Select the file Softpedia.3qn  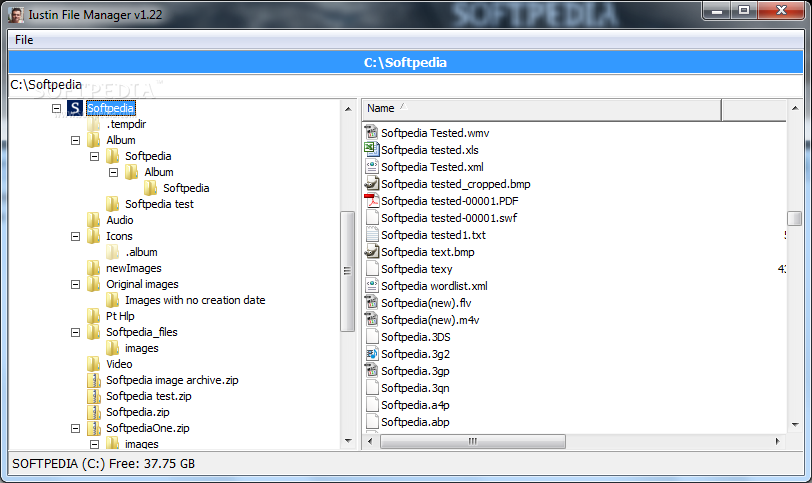tap(415, 388)
